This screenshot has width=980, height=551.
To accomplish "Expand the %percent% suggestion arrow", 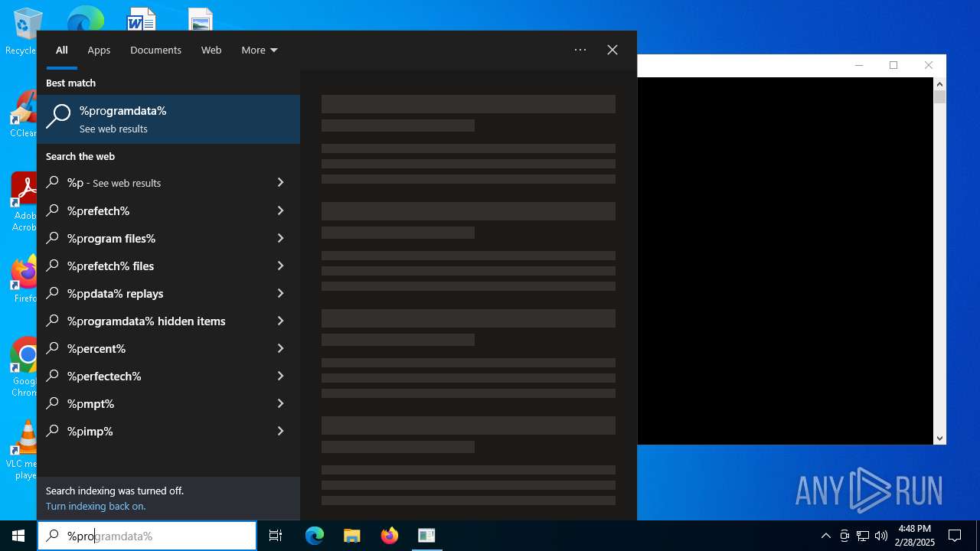I will 280,348.
